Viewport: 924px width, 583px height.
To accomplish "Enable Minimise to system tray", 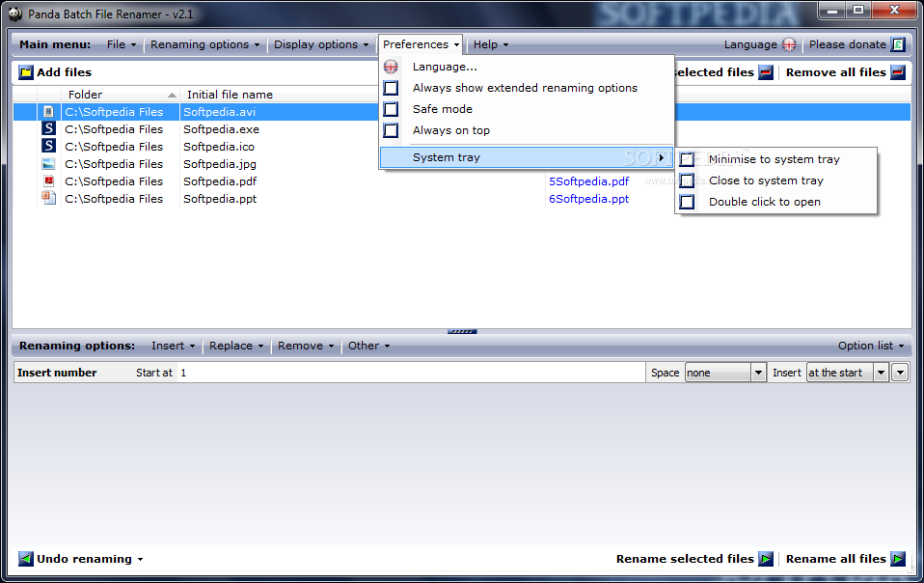I will 687,159.
